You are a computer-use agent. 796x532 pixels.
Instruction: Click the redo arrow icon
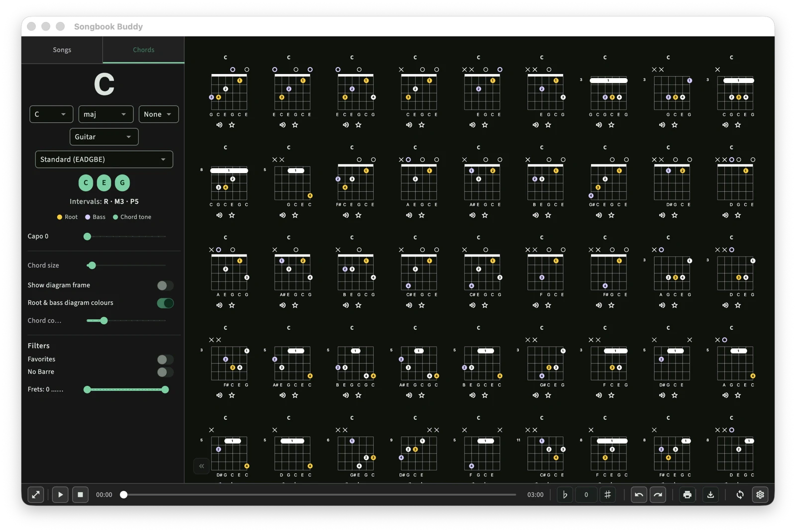pyautogui.click(x=658, y=495)
